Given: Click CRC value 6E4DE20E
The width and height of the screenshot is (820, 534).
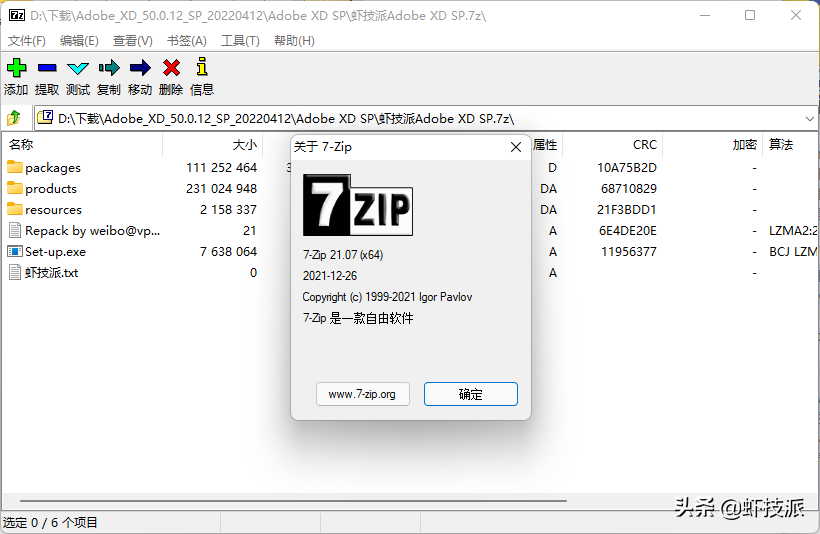Looking at the screenshot, I should click(628, 231).
